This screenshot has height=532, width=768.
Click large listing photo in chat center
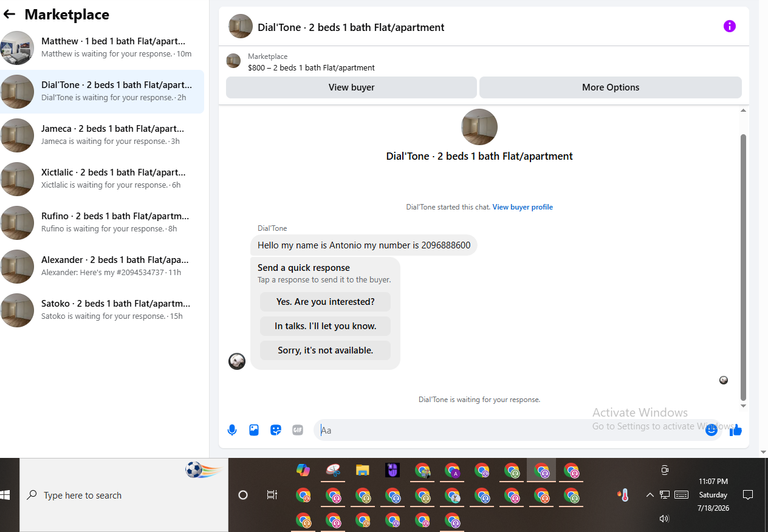point(479,127)
